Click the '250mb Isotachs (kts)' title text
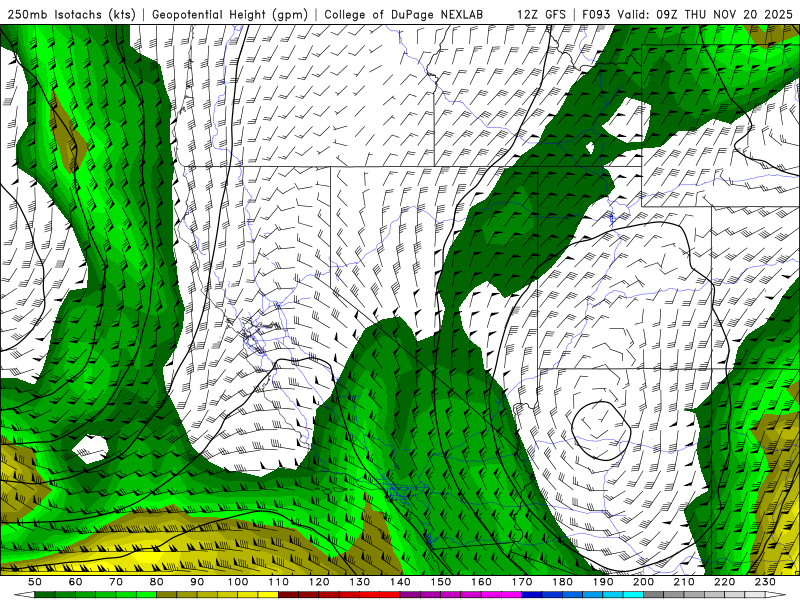Screen dimensions: 800x600 [x=71, y=15]
